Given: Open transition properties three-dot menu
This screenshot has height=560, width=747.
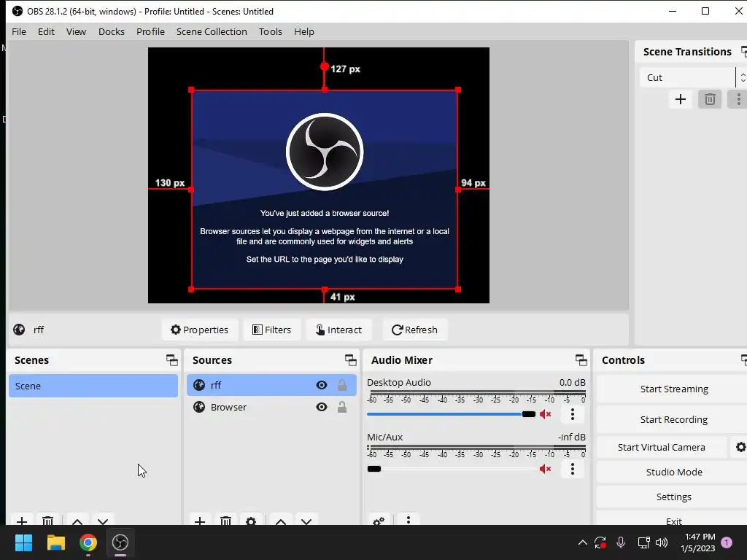Looking at the screenshot, I should click(738, 99).
